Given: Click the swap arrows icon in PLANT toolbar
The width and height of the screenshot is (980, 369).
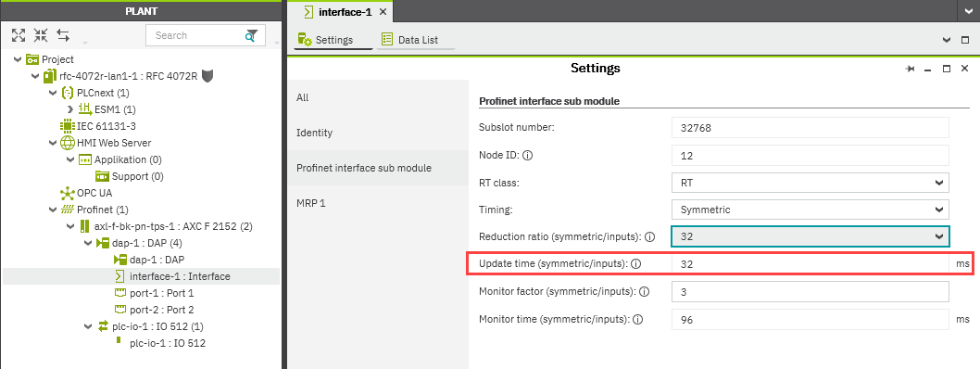Looking at the screenshot, I should click(63, 35).
